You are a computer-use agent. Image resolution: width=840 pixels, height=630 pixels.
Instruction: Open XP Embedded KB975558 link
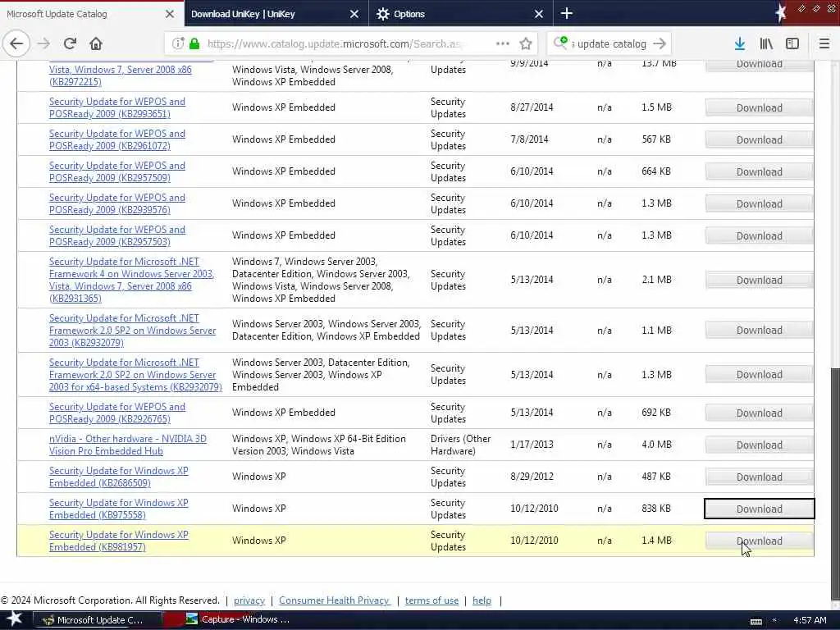coord(118,509)
